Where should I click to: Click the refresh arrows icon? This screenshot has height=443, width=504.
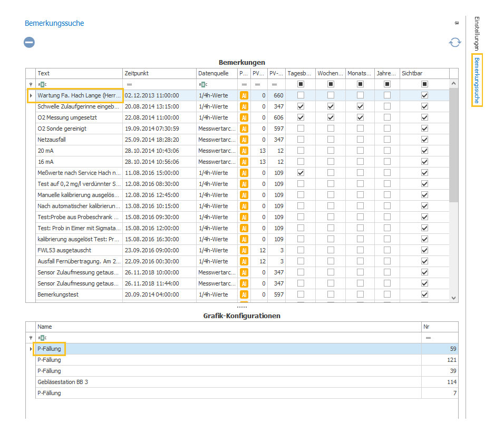pyautogui.click(x=455, y=43)
